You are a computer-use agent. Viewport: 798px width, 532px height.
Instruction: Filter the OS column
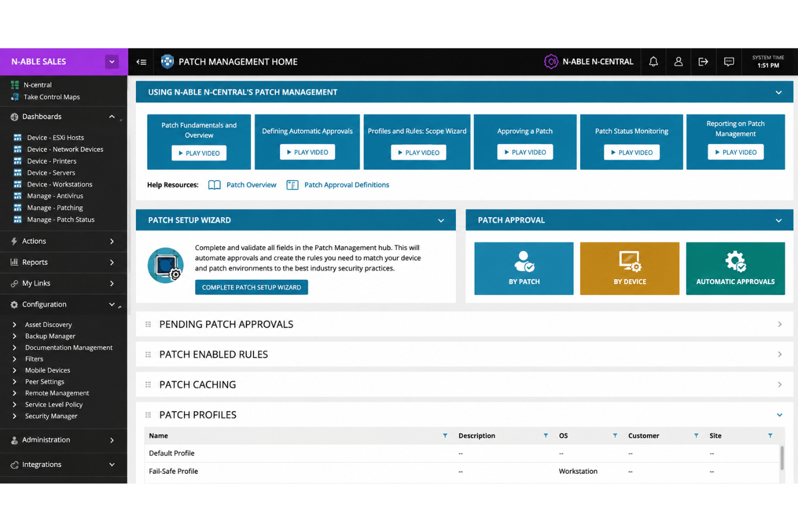tap(615, 436)
